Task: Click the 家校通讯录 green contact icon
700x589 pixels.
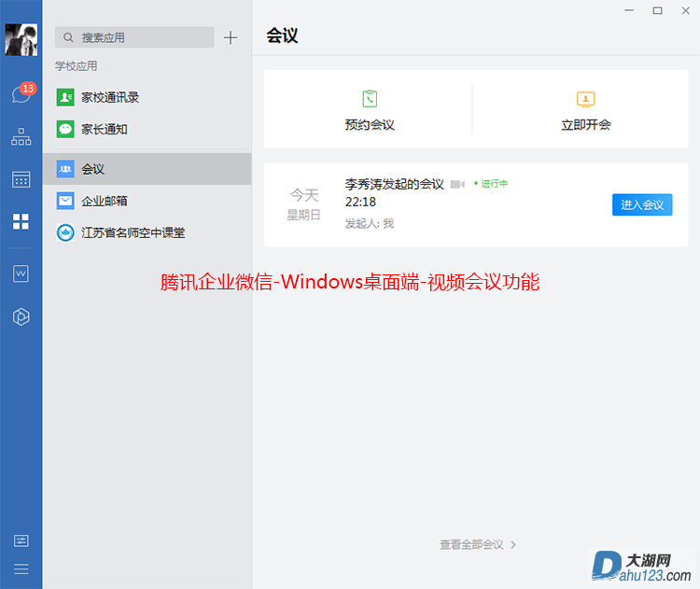Action: [x=65, y=97]
